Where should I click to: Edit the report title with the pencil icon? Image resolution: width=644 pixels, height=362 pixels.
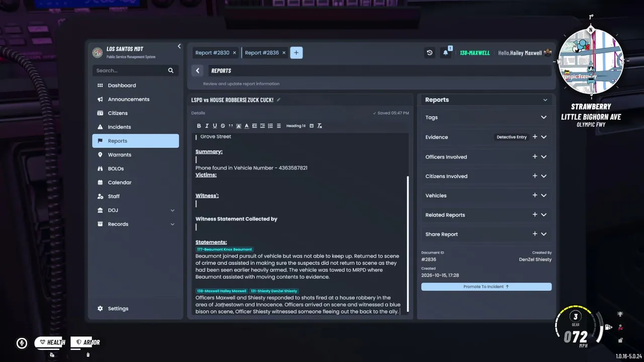pyautogui.click(x=279, y=100)
